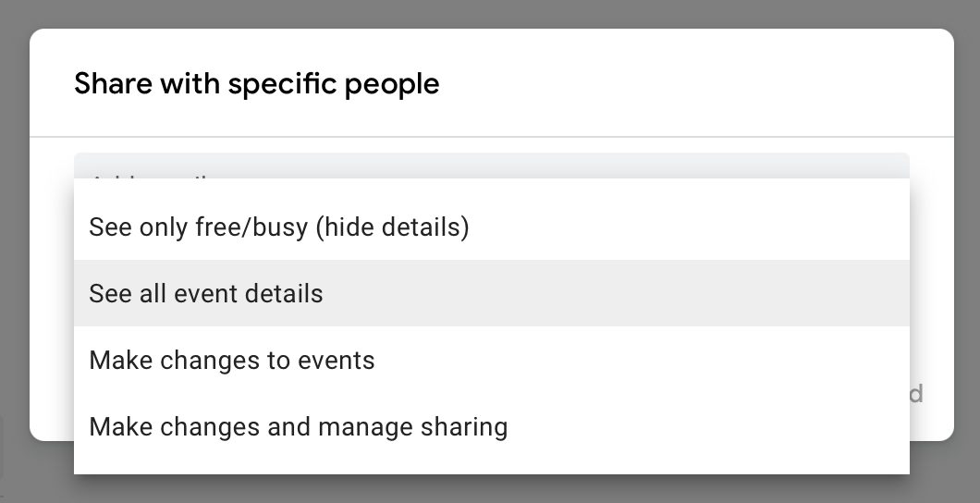Select the third permissions list option
This screenshot has width=980, height=503.
coord(232,360)
